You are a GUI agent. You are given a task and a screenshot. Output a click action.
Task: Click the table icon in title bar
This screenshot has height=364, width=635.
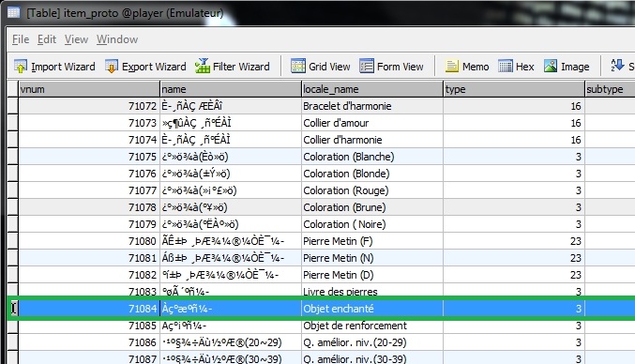pyautogui.click(x=14, y=12)
